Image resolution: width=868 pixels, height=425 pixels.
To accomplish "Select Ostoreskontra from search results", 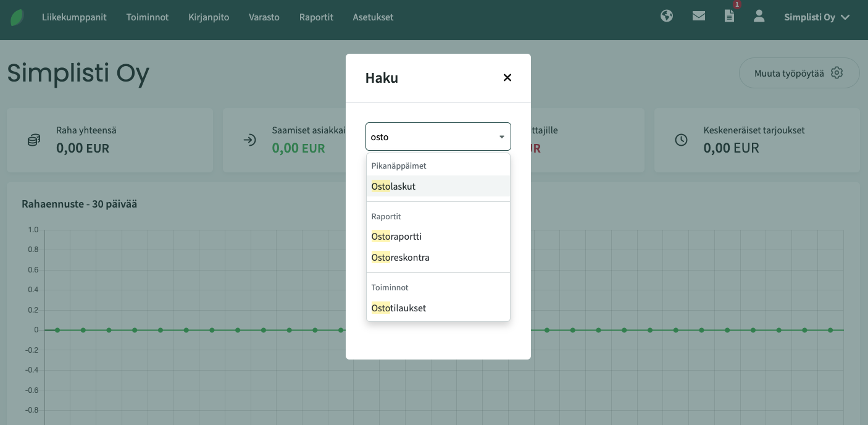I will (x=438, y=258).
